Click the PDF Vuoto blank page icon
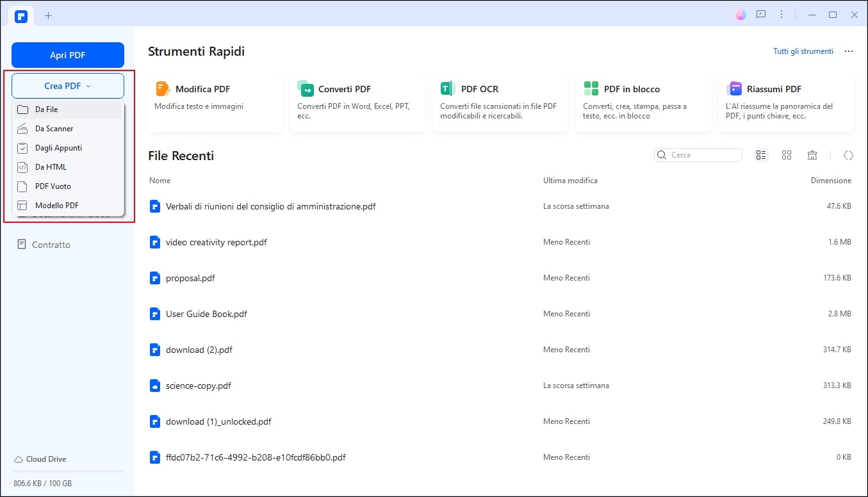 pyautogui.click(x=22, y=186)
